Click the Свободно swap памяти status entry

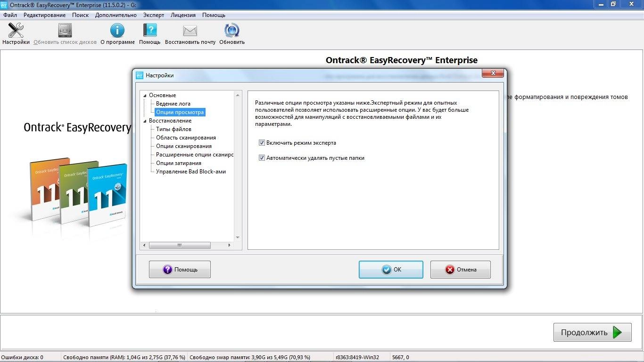pyautogui.click(x=250, y=357)
